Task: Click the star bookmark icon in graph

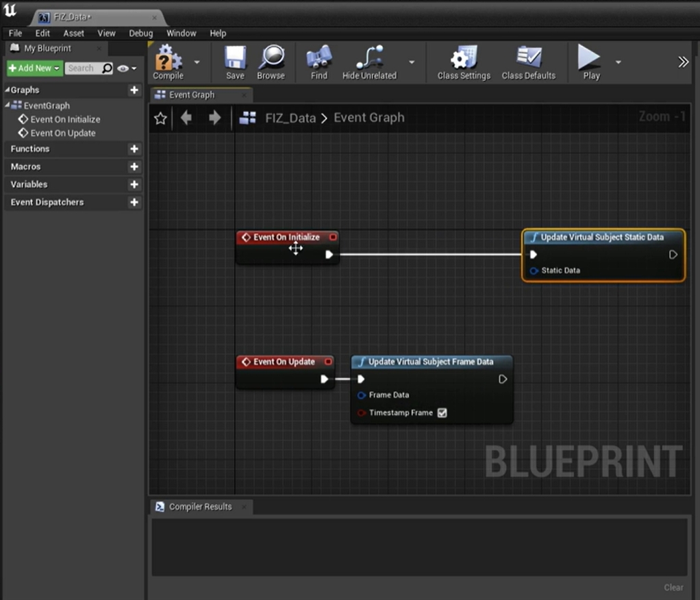Action: 160,118
